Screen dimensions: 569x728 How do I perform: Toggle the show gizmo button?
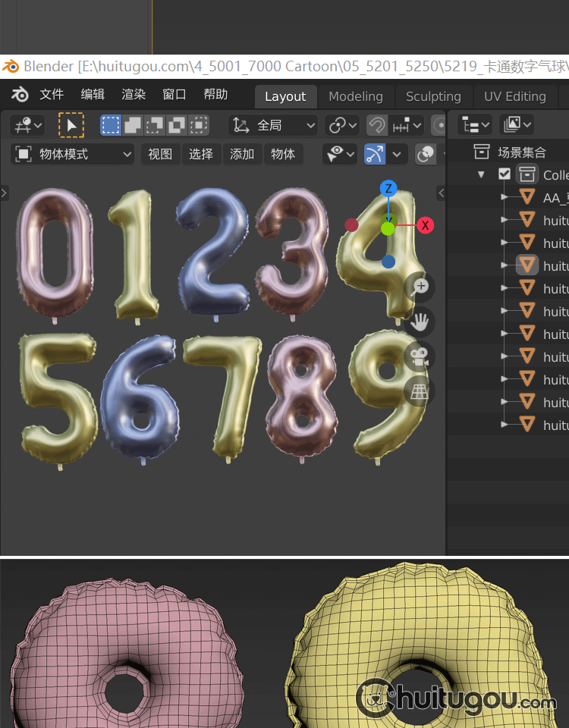click(375, 154)
